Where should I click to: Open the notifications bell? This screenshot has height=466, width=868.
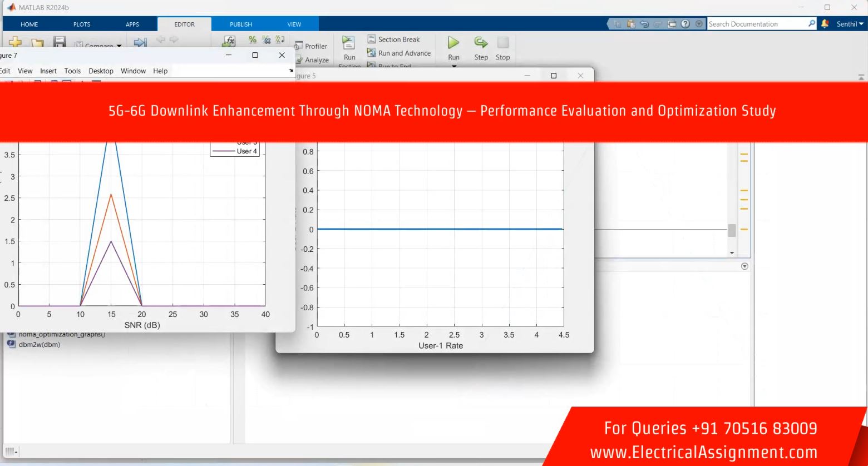825,24
